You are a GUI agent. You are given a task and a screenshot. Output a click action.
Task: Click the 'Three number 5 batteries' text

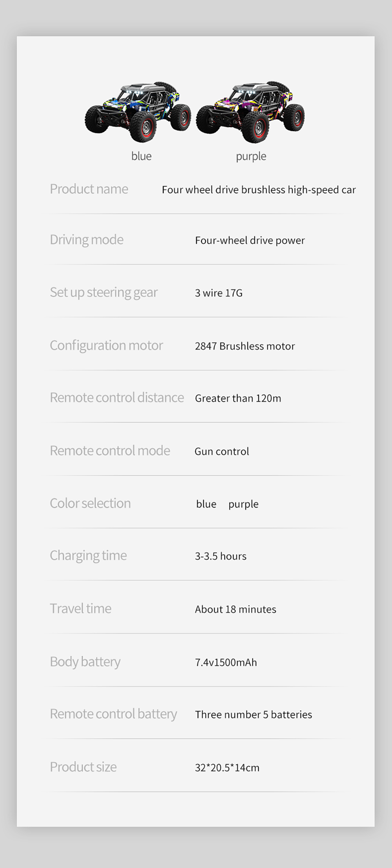coord(254,715)
